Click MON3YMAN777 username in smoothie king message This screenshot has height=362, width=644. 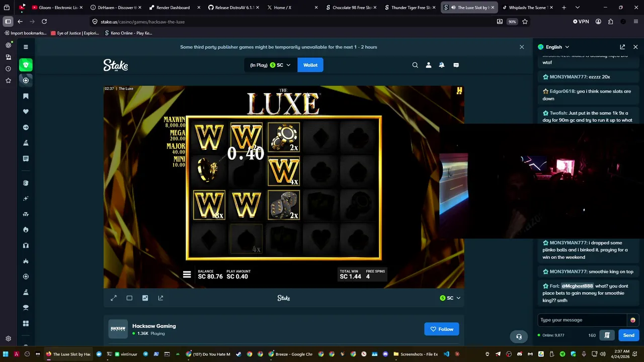(x=568, y=271)
